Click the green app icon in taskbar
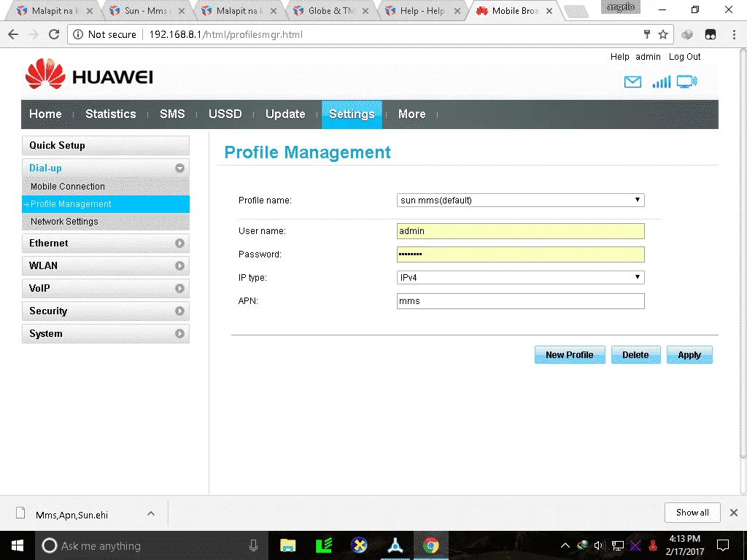The height and width of the screenshot is (560, 747). click(323, 545)
